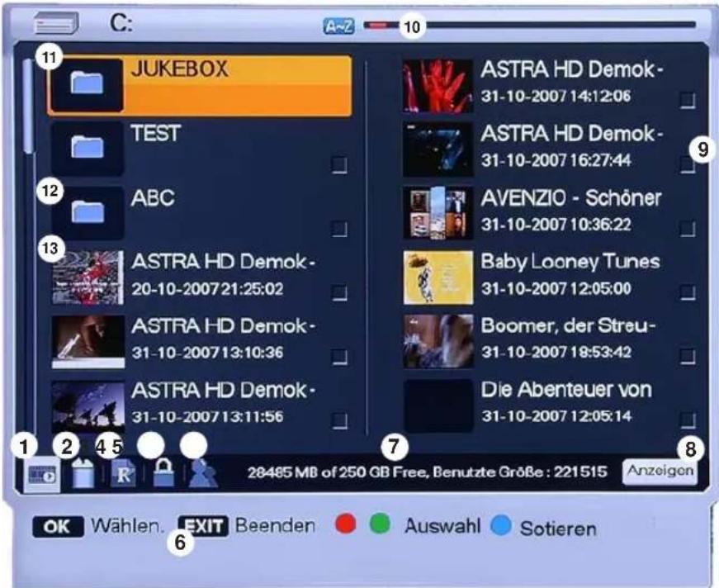
Task: Click the blue person parental icon
Action: 203,473
